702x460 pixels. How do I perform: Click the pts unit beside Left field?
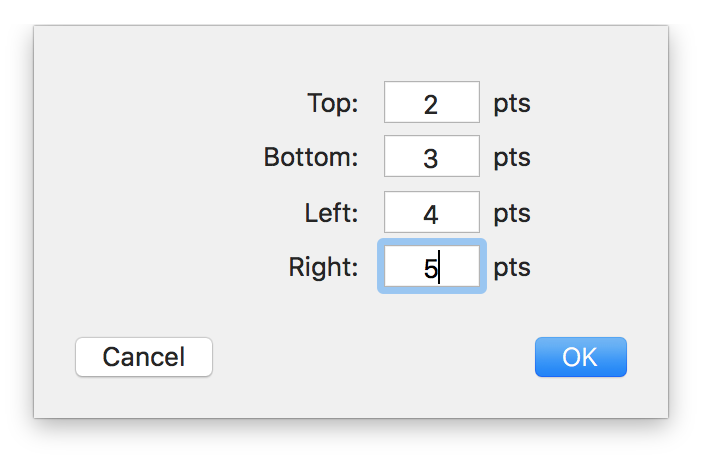tap(511, 213)
